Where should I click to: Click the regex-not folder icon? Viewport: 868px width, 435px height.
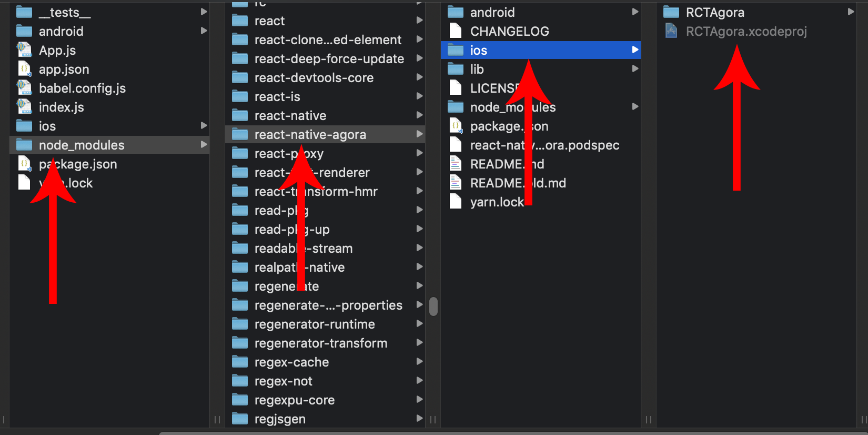[x=240, y=381]
